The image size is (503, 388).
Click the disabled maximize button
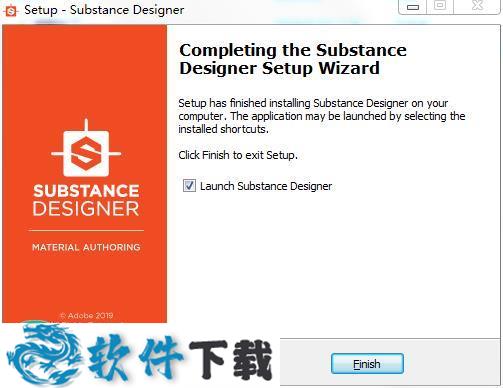tap(440, 6)
